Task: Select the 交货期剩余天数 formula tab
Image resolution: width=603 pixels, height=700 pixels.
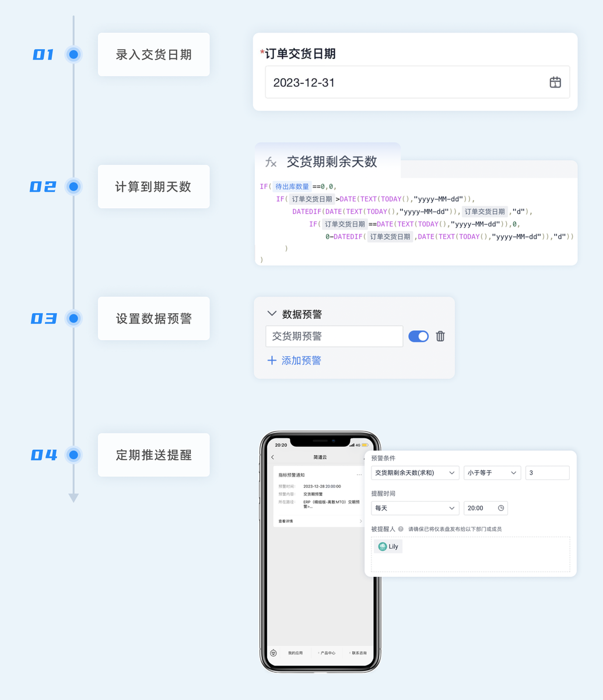Action: tap(328, 161)
